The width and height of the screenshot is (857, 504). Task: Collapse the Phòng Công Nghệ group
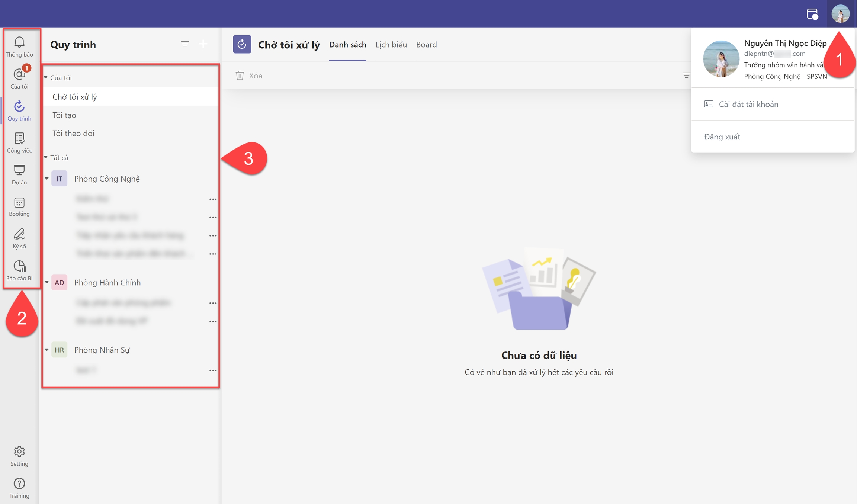(47, 179)
